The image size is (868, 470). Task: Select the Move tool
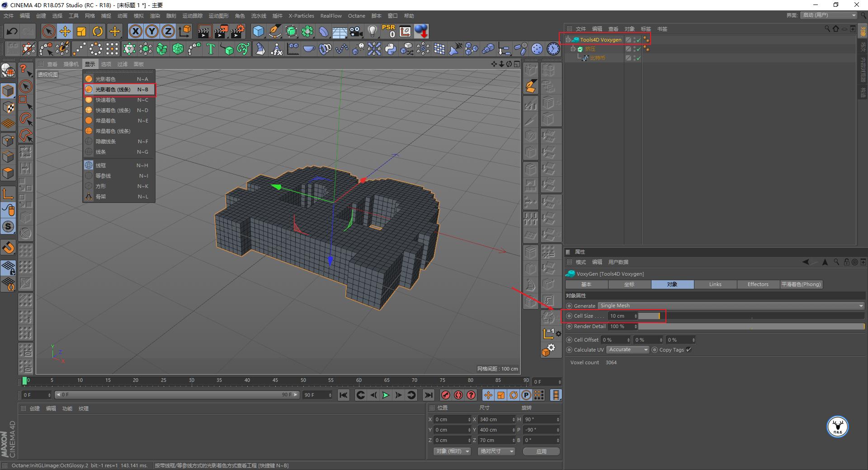click(x=65, y=31)
